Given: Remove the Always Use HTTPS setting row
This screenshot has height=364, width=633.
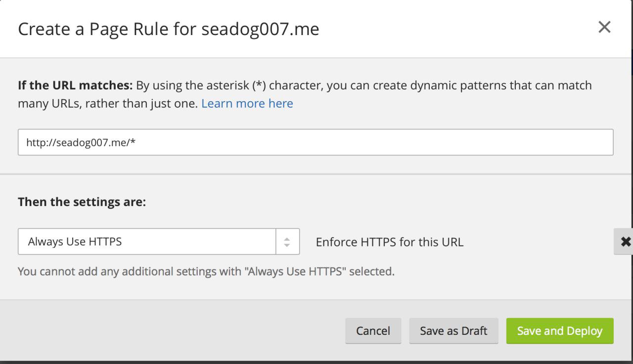Looking at the screenshot, I should click(625, 242).
